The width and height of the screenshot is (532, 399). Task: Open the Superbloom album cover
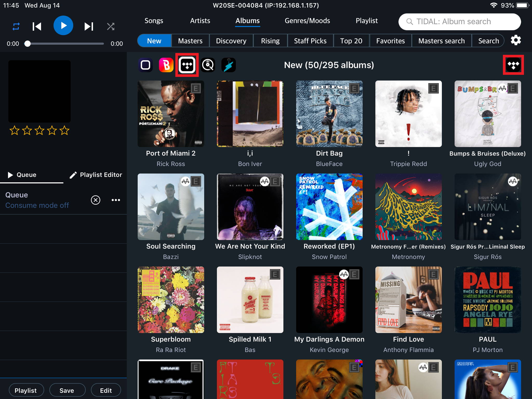pyautogui.click(x=171, y=300)
